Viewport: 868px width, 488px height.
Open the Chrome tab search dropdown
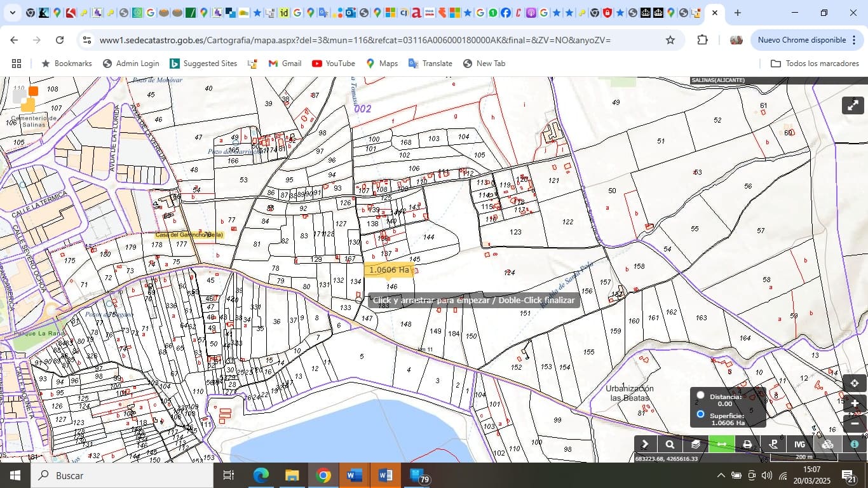11,13
